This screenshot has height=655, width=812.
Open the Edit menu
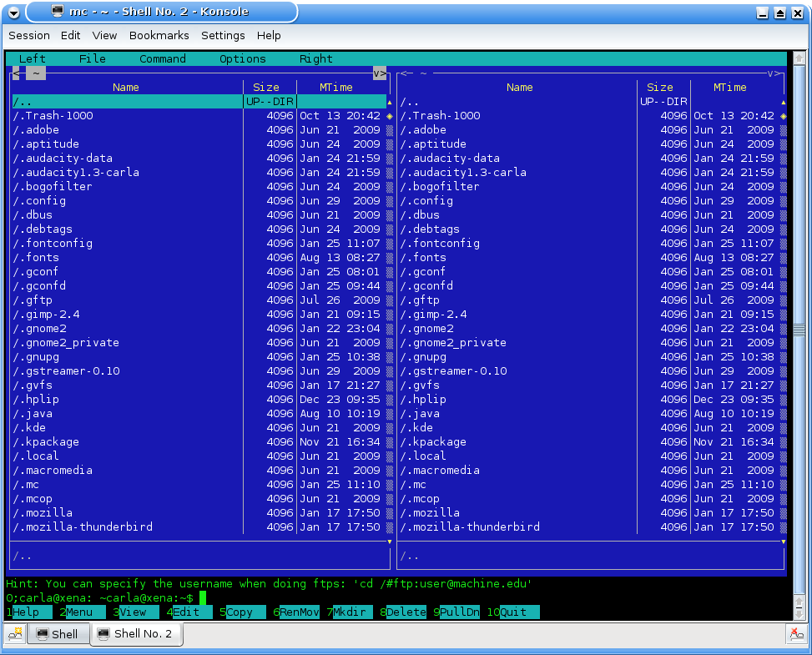click(70, 35)
